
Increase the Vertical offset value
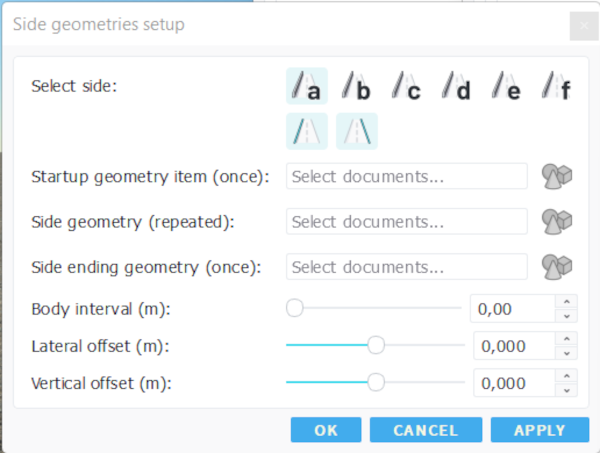click(x=568, y=376)
